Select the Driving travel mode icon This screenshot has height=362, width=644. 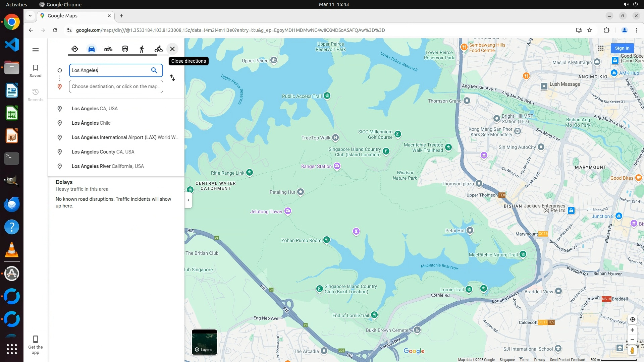(x=92, y=49)
